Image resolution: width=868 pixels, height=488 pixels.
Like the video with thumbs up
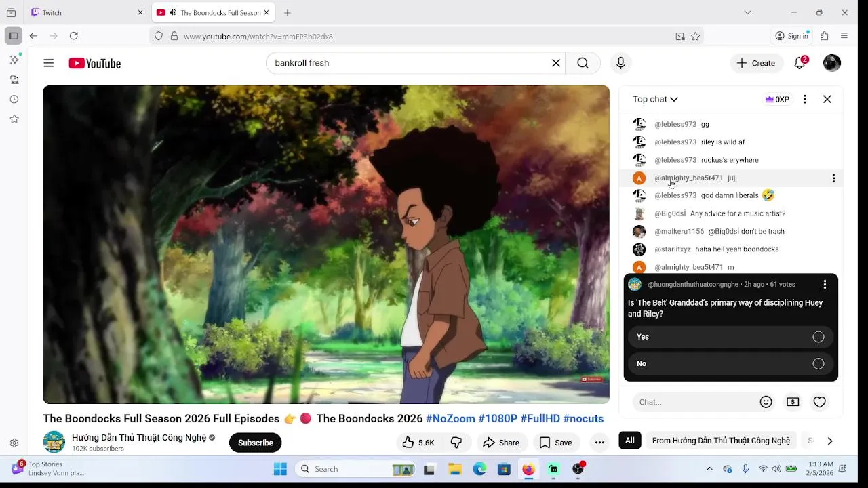[x=418, y=443]
